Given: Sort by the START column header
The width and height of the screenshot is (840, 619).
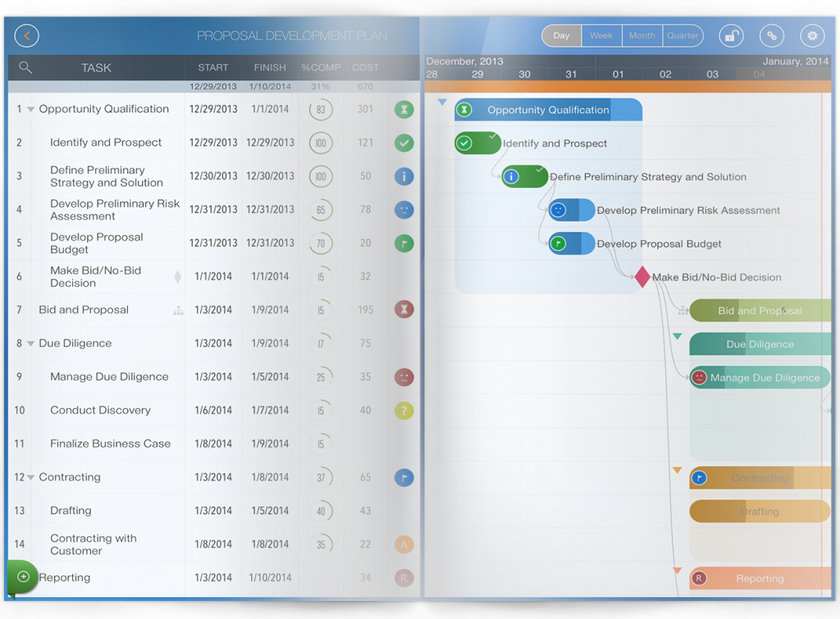Looking at the screenshot, I should coord(213,67).
